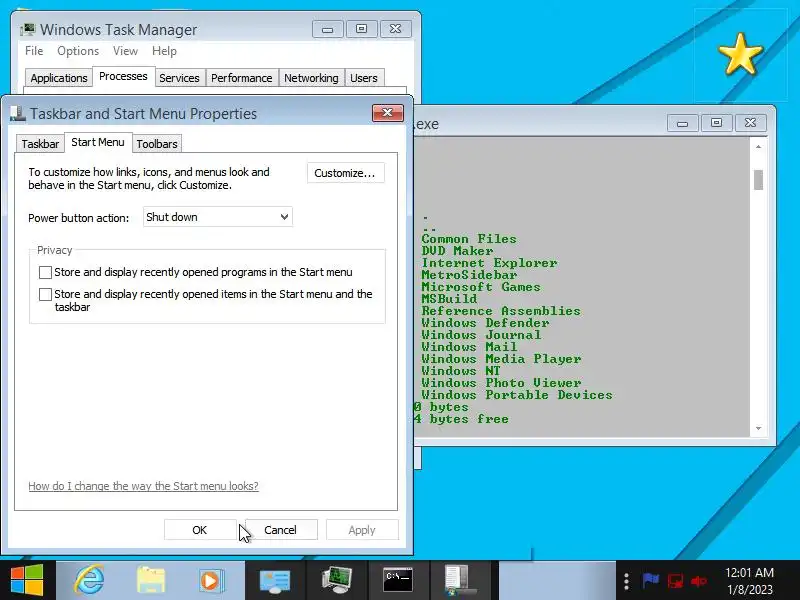
Task: Switch to Task Manager Services tab
Action: tap(179, 78)
